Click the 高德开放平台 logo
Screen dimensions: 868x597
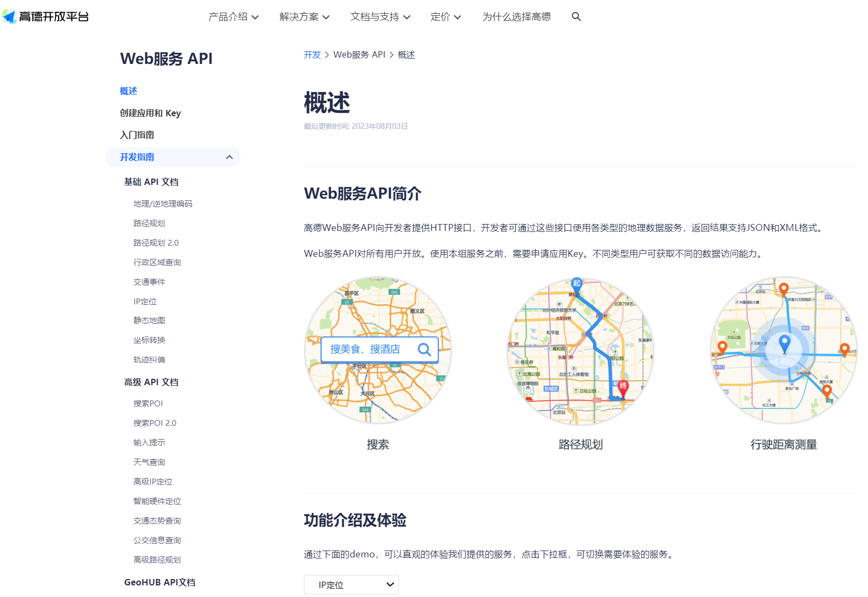tap(45, 16)
